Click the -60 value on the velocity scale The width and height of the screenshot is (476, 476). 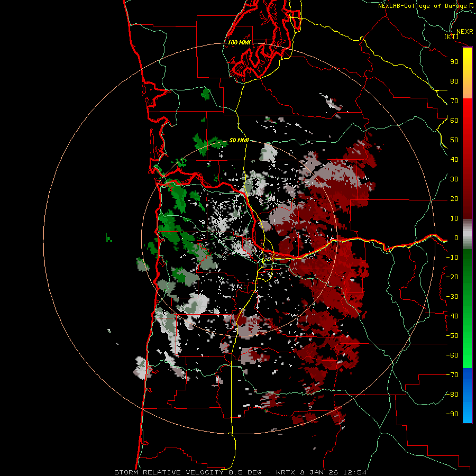452,355
